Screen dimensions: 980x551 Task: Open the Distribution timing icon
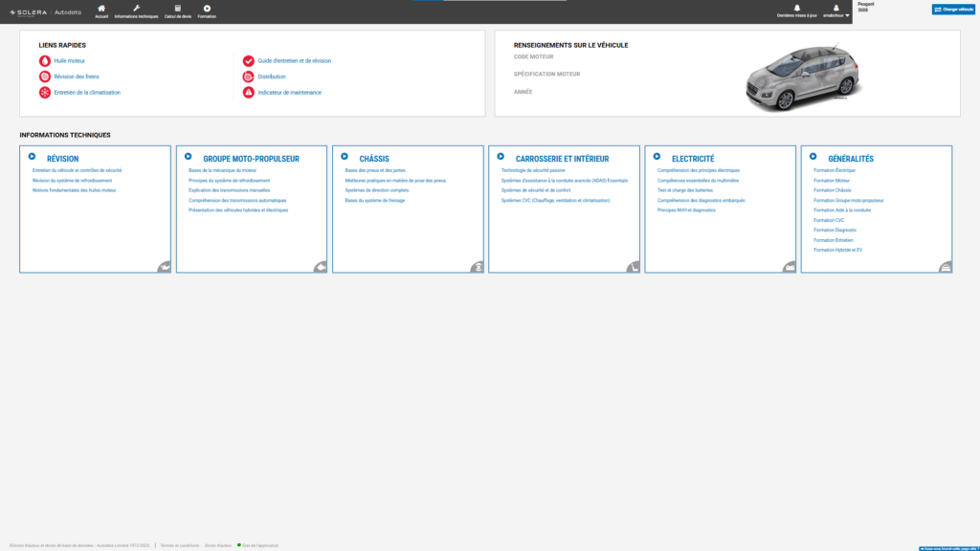tap(248, 77)
